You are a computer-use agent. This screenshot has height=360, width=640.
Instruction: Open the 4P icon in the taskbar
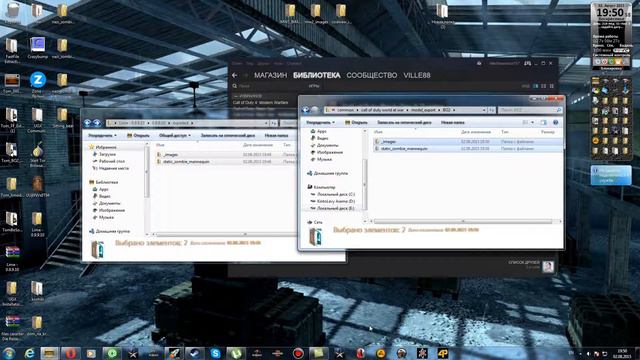tap(443, 353)
